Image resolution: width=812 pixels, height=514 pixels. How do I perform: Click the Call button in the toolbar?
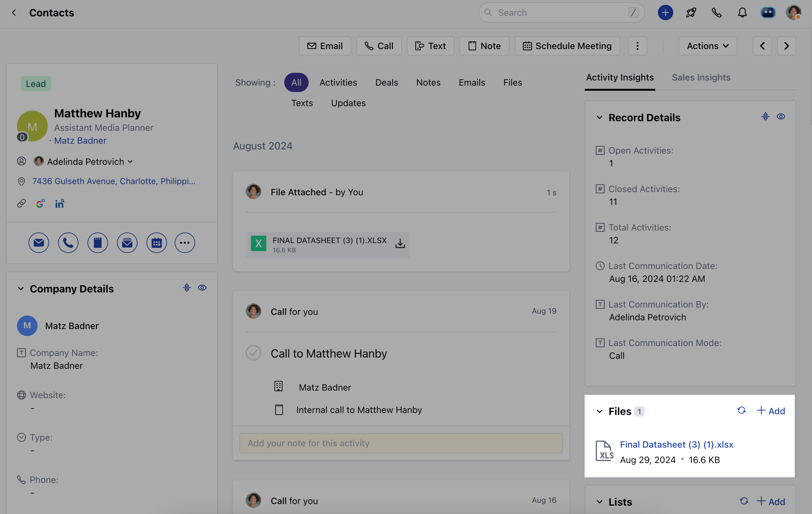point(379,46)
